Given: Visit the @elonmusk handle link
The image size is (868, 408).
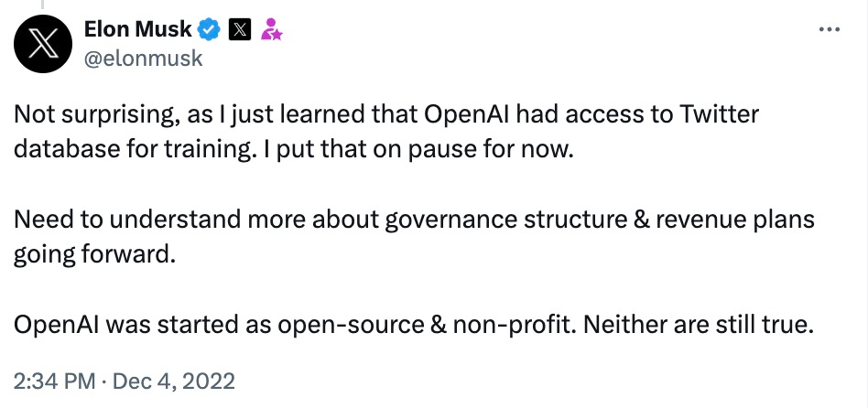Looking at the screenshot, I should coord(144,58).
